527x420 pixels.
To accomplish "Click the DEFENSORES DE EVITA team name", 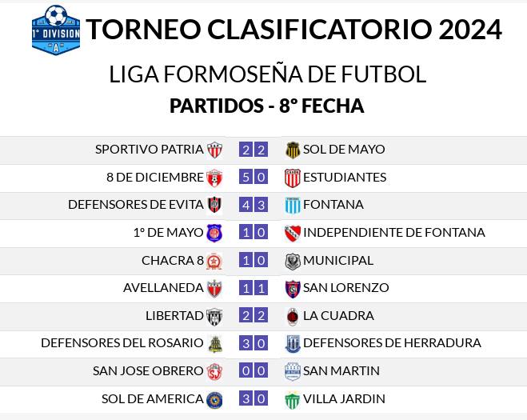I will 136,205.
